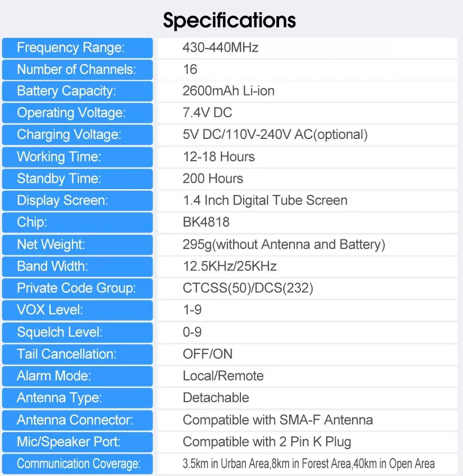
Task: Click the Display Screen label
Action: [78, 201]
